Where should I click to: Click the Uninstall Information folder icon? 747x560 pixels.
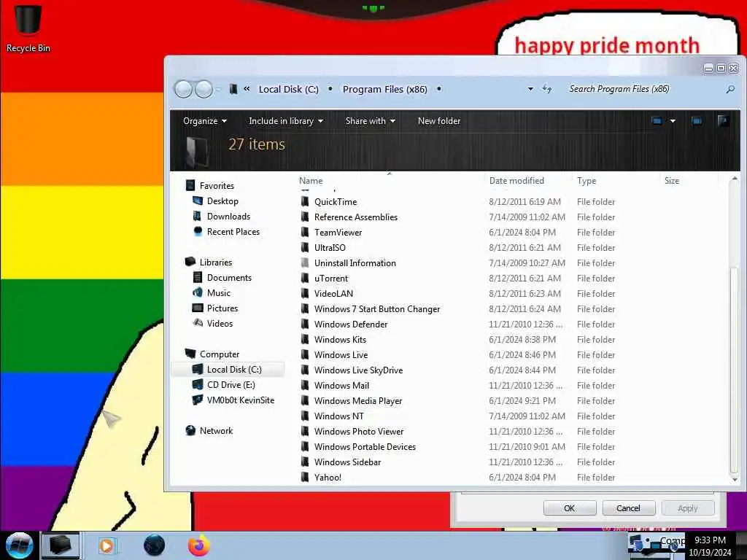pyautogui.click(x=305, y=262)
